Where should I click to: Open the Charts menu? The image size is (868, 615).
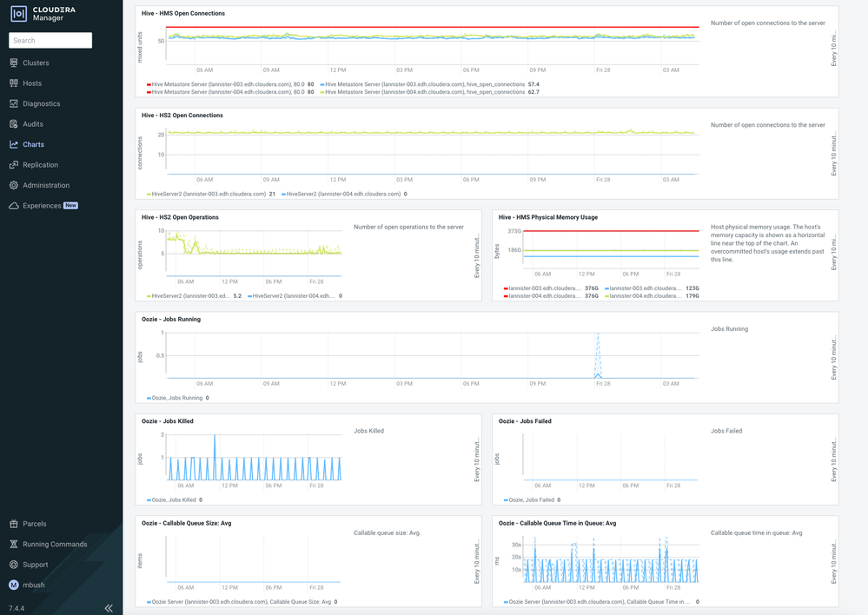coord(33,144)
